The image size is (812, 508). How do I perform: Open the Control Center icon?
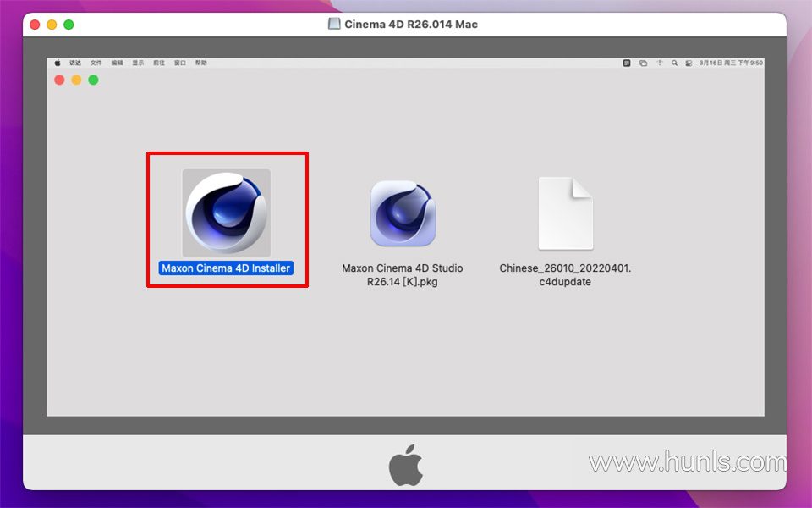689,63
